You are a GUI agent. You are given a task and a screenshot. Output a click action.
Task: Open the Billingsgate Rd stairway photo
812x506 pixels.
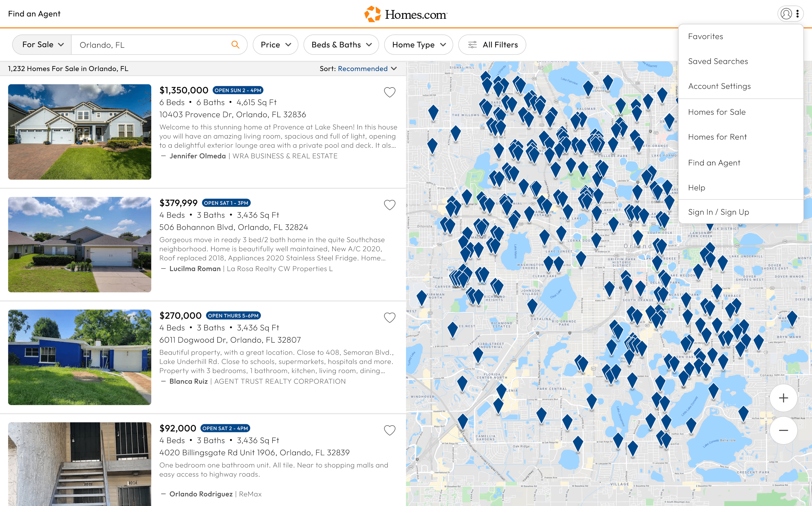[x=80, y=464]
